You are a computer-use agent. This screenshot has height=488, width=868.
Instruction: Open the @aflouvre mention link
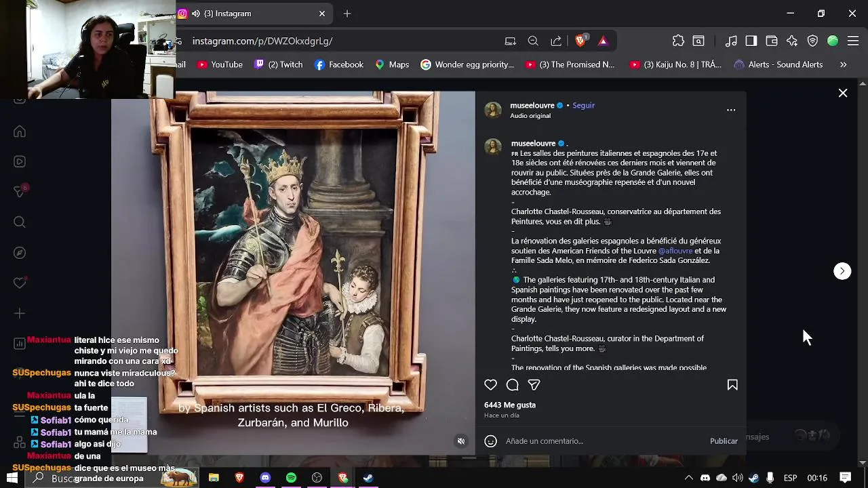(675, 251)
